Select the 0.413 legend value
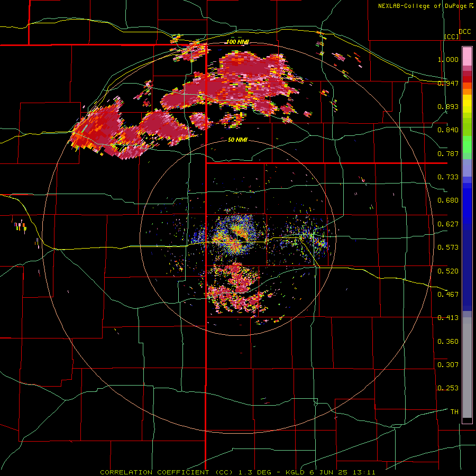This screenshot has height=476, width=476. pos(448,318)
